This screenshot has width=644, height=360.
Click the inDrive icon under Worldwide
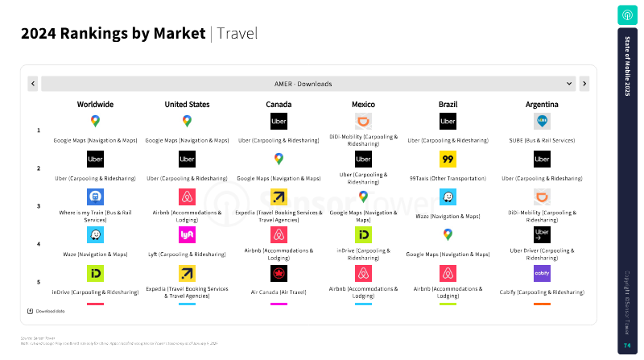[95, 273]
